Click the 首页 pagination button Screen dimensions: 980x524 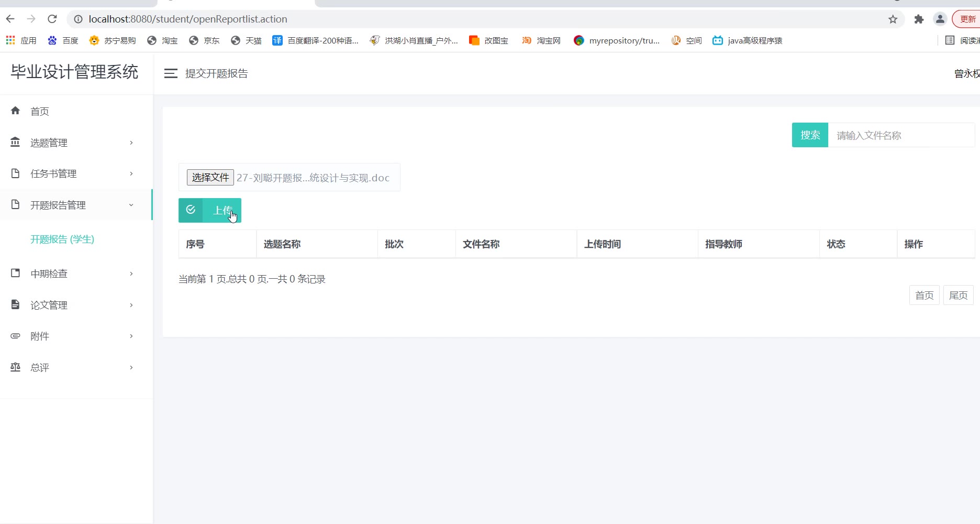[924, 295]
